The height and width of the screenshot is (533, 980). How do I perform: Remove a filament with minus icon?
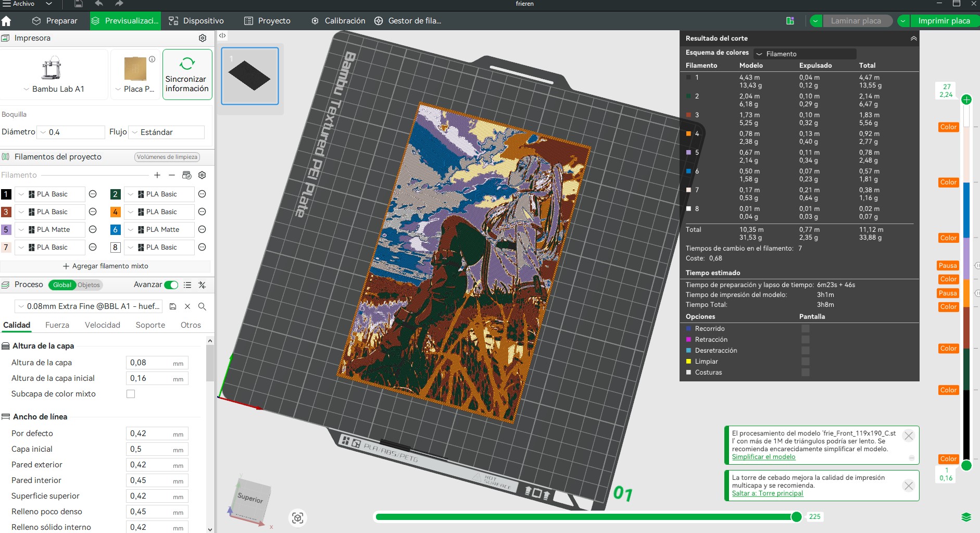click(172, 175)
